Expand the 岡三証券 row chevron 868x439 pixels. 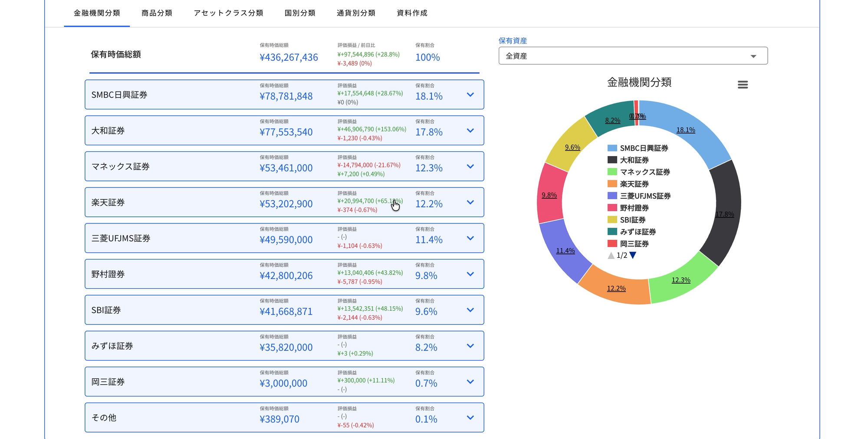pyautogui.click(x=470, y=382)
